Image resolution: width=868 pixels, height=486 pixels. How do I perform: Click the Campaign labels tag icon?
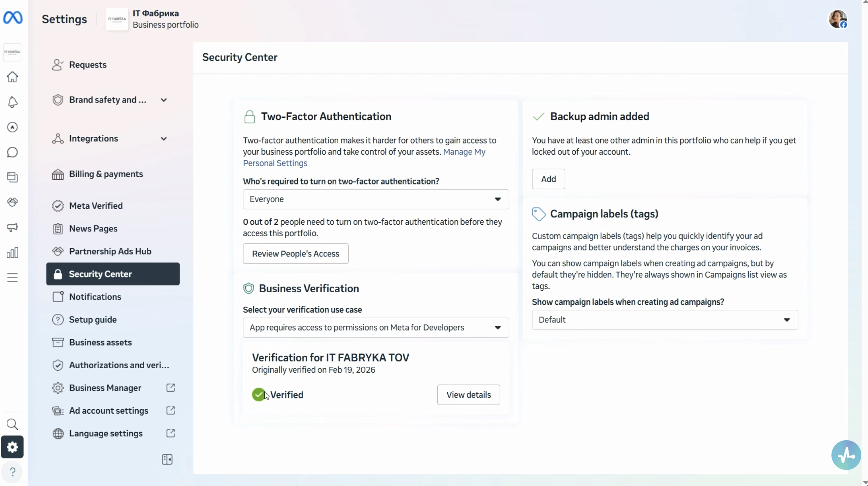tap(538, 214)
